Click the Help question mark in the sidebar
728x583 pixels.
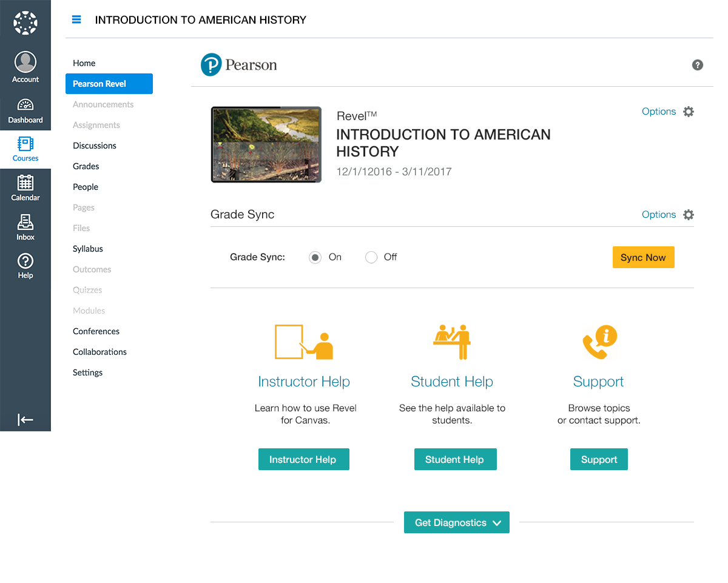click(x=25, y=266)
